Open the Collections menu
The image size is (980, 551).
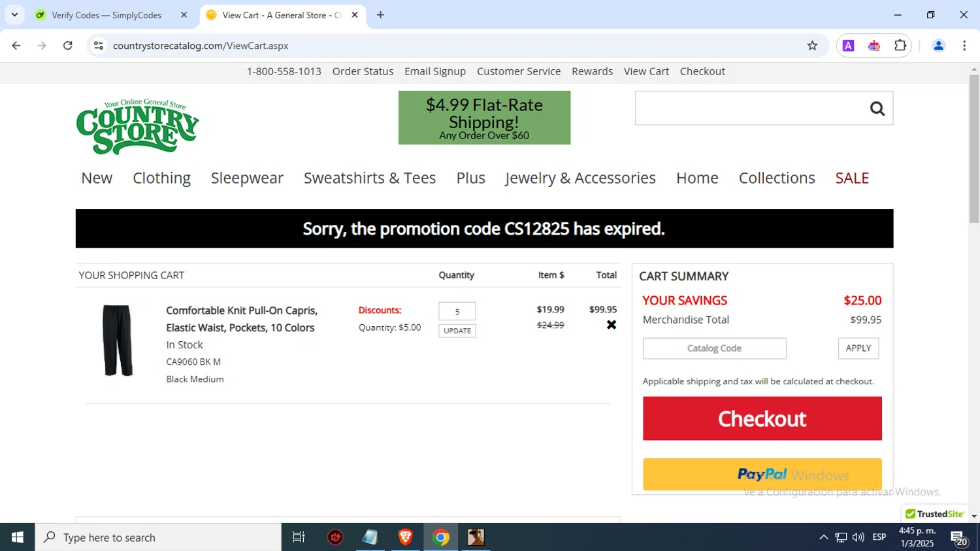777,178
